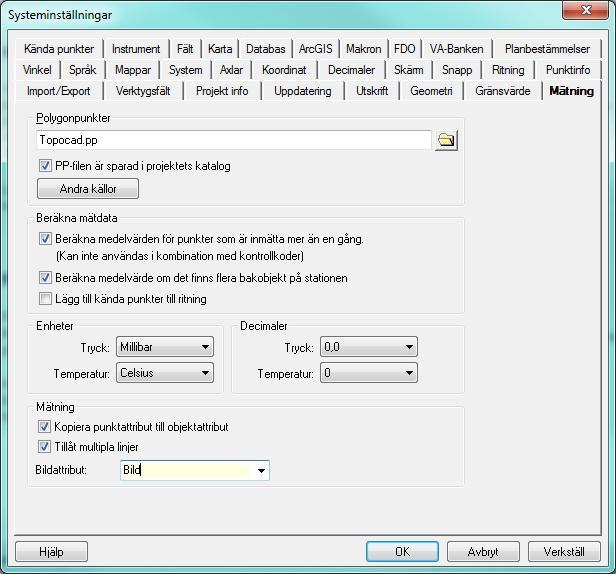Open Enheter Tryck dropdown showing Millibar

coord(165,347)
